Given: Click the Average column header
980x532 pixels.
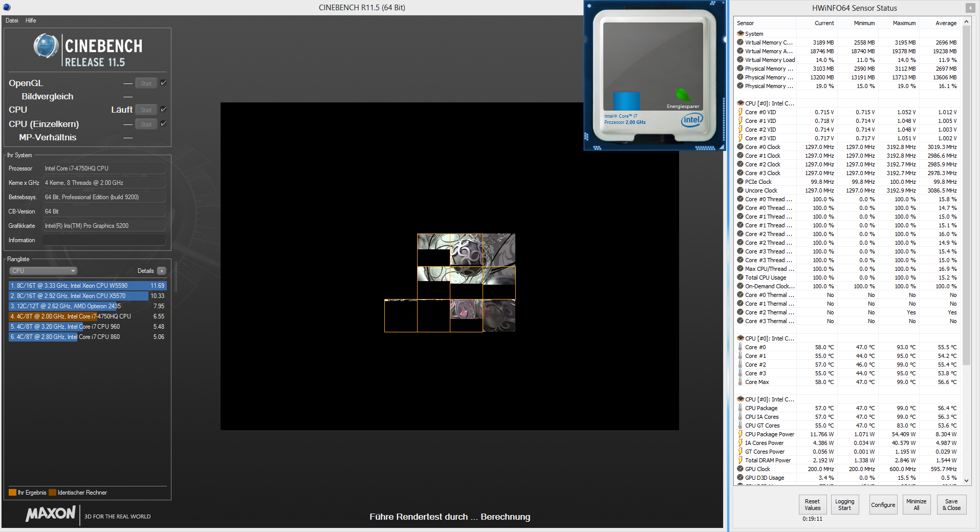Looking at the screenshot, I should click(940, 23).
